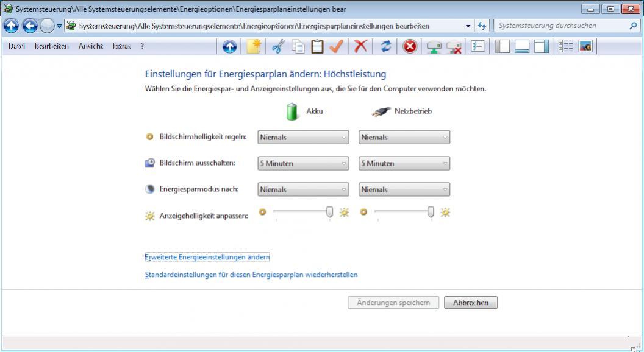Click the bright sun icon of Netzbetrieb slider
644x352 pixels.
pos(445,212)
